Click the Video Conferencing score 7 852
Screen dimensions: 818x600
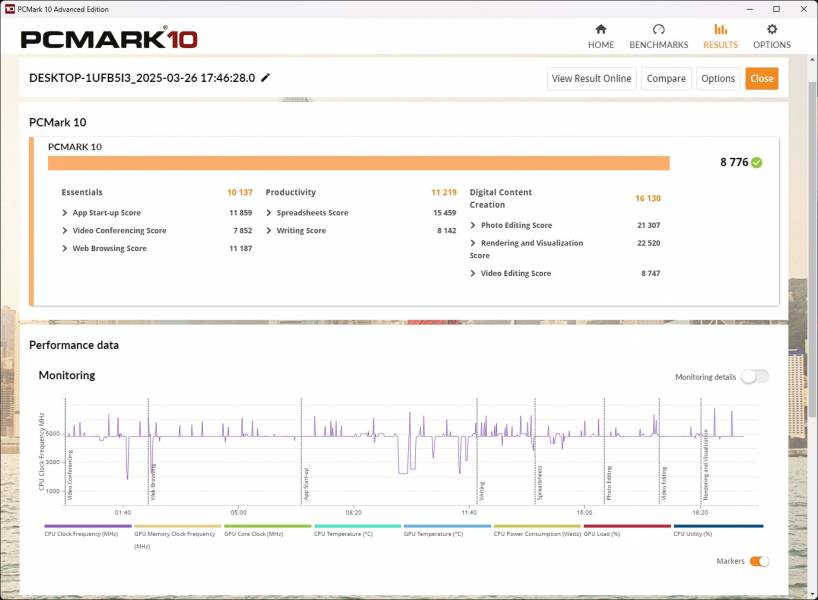[x=243, y=231]
